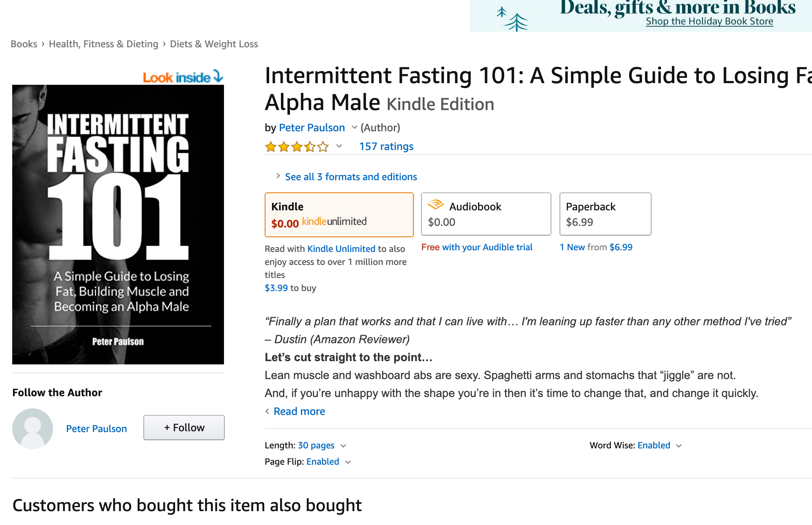Click the author avatar placeholder image
The width and height of the screenshot is (812, 525).
click(33, 428)
